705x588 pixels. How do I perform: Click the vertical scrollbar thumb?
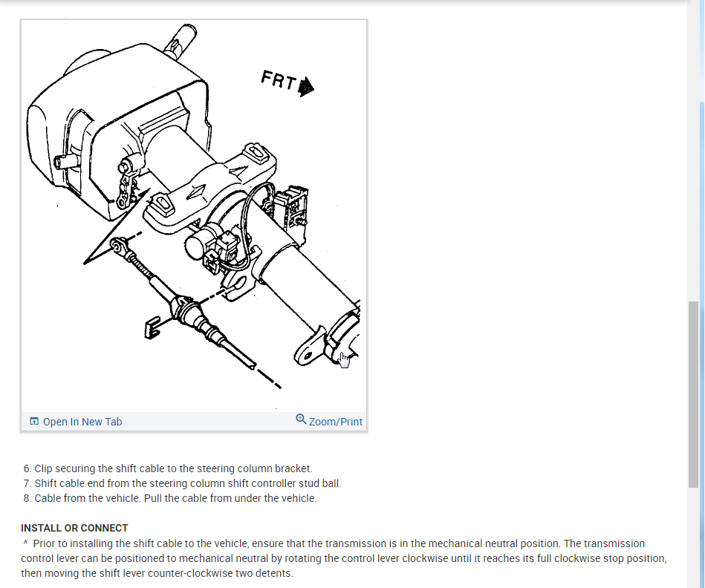point(693,394)
